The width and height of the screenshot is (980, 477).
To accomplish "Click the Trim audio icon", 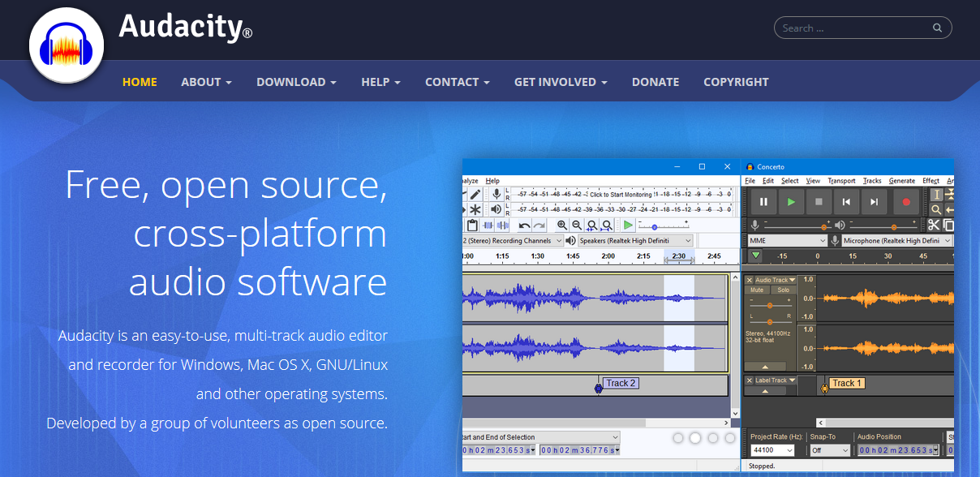I will tap(488, 226).
